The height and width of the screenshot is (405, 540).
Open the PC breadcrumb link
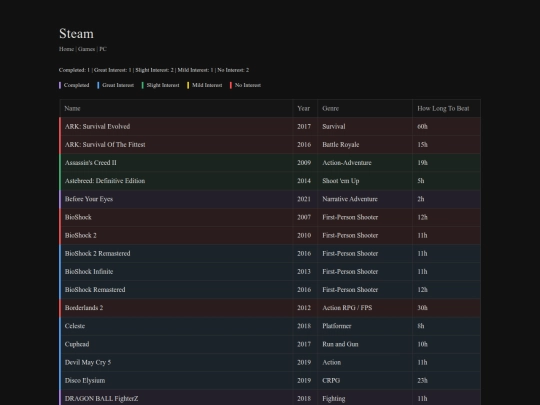(103, 49)
